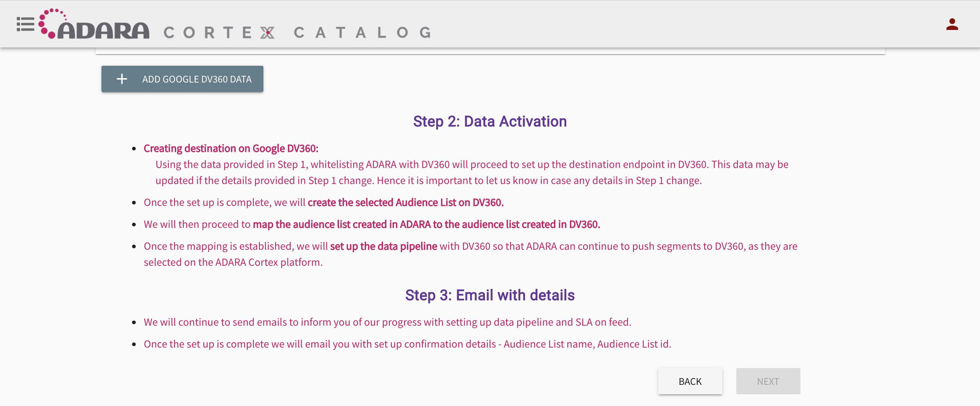
Task: Open the hamburger navigation menu
Action: coord(25,24)
